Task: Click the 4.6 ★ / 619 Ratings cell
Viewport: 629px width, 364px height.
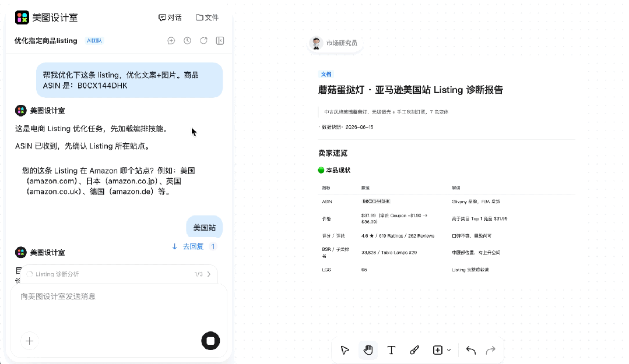Action: (398, 236)
